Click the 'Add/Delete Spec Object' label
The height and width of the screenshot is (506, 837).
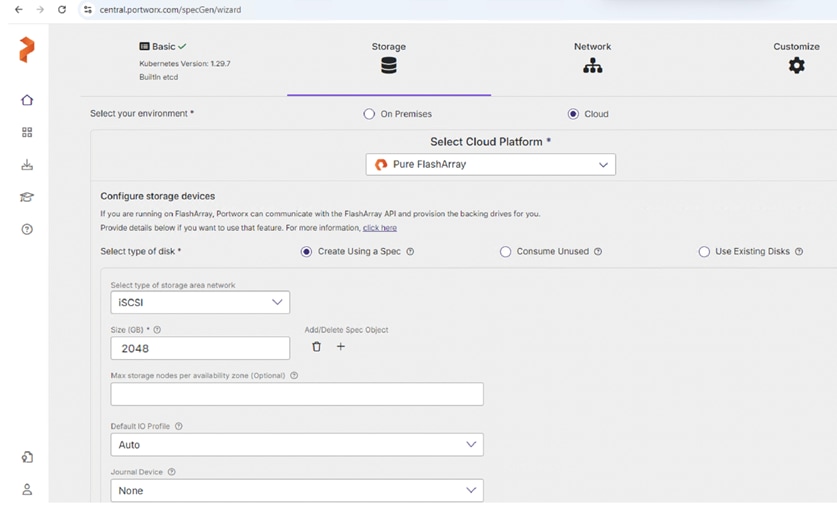pyautogui.click(x=346, y=330)
